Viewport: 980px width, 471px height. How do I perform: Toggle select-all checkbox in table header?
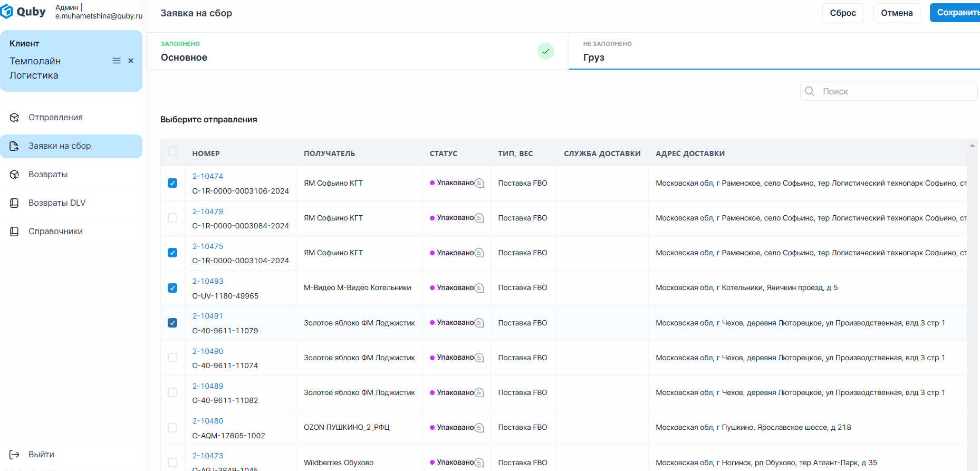pos(172,151)
